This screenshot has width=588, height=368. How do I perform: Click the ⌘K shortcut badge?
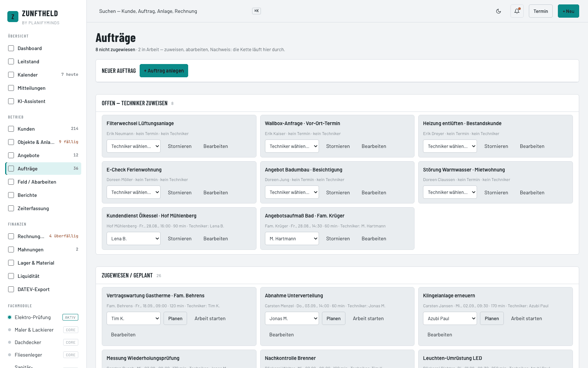click(x=257, y=11)
